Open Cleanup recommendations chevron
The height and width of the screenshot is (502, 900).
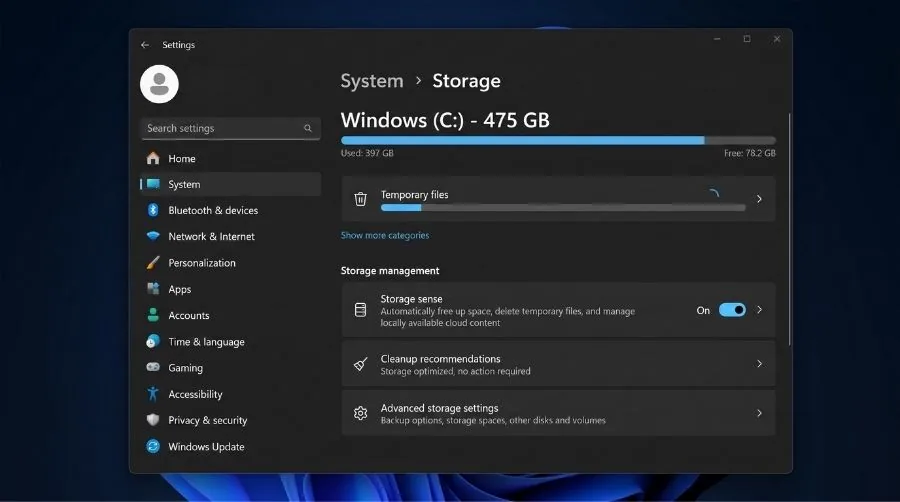click(x=759, y=364)
